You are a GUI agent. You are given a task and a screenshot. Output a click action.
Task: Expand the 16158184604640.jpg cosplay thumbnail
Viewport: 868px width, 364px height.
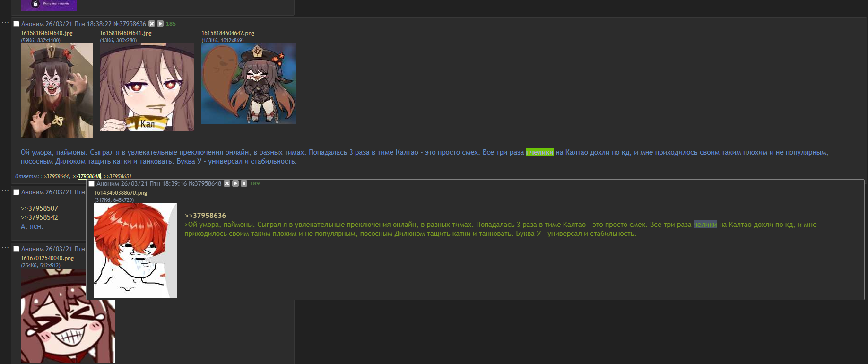(57, 91)
